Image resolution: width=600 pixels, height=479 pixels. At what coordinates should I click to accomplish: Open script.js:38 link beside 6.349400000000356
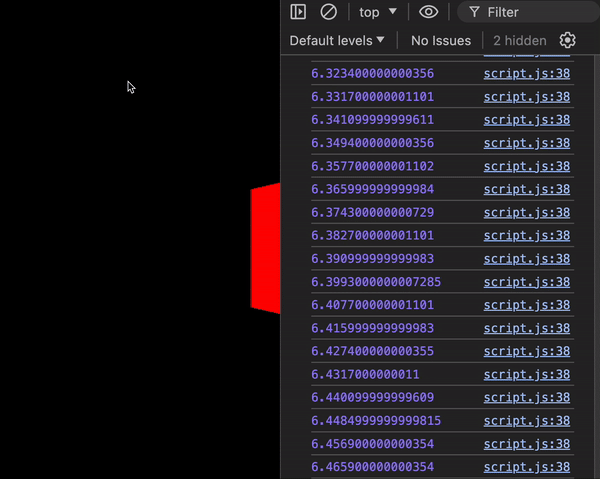527,143
